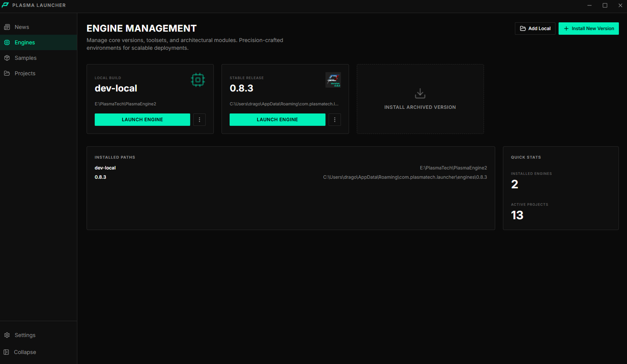Click the 0.8.3 card version title
Viewport: 627px width, 364px height.
[x=241, y=88]
